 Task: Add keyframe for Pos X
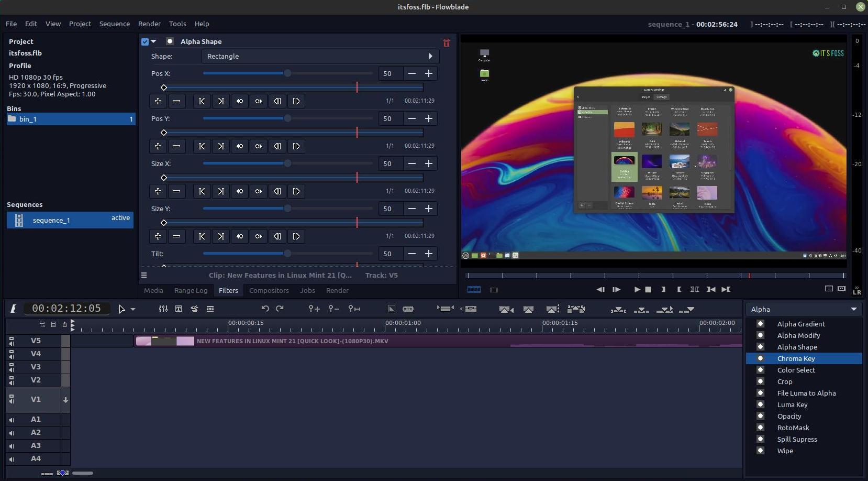(158, 101)
